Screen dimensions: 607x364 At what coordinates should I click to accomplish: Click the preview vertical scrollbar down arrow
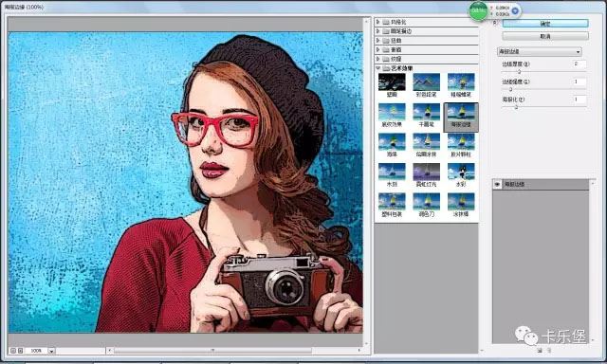367,343
